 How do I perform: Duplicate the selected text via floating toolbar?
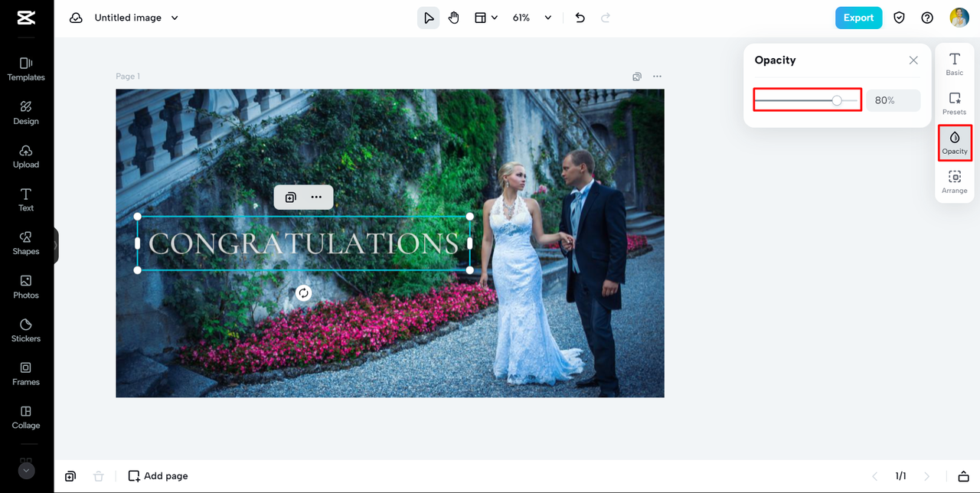tap(291, 198)
